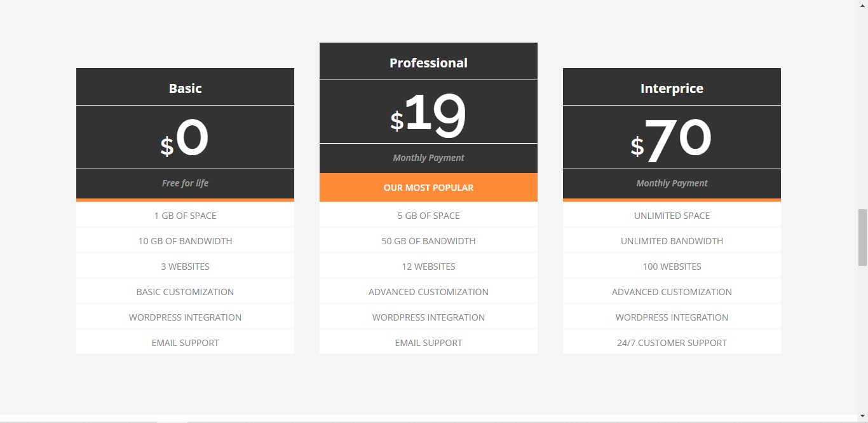Click 1 GB OF SPACE row
Viewport: 868px width, 423px height.
click(x=185, y=215)
